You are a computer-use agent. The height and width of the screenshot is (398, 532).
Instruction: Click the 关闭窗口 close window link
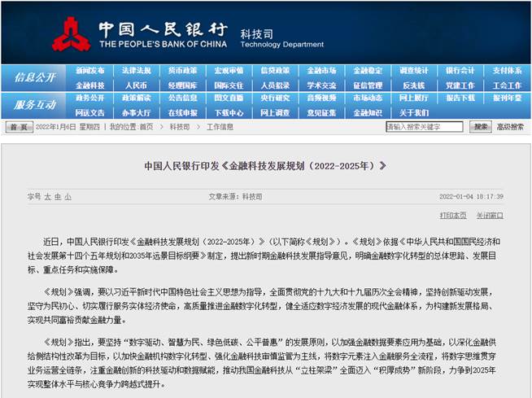490,216
